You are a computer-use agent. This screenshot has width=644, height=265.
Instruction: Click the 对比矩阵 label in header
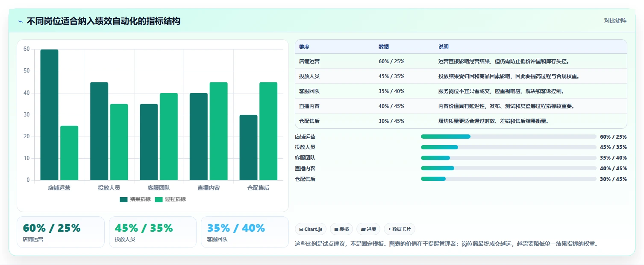click(x=615, y=21)
